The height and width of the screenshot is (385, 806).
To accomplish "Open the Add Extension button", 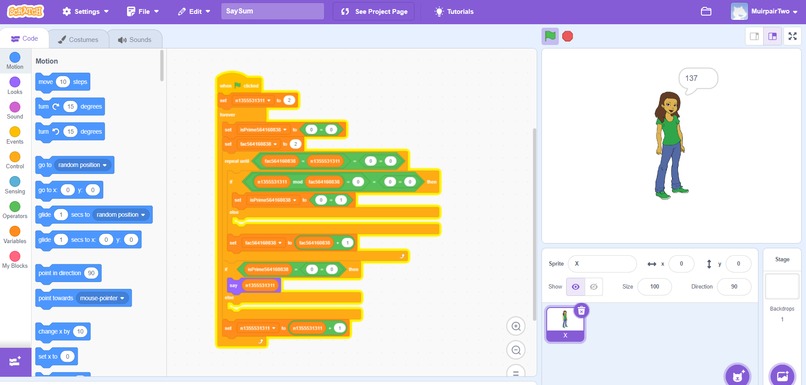I will point(15,362).
